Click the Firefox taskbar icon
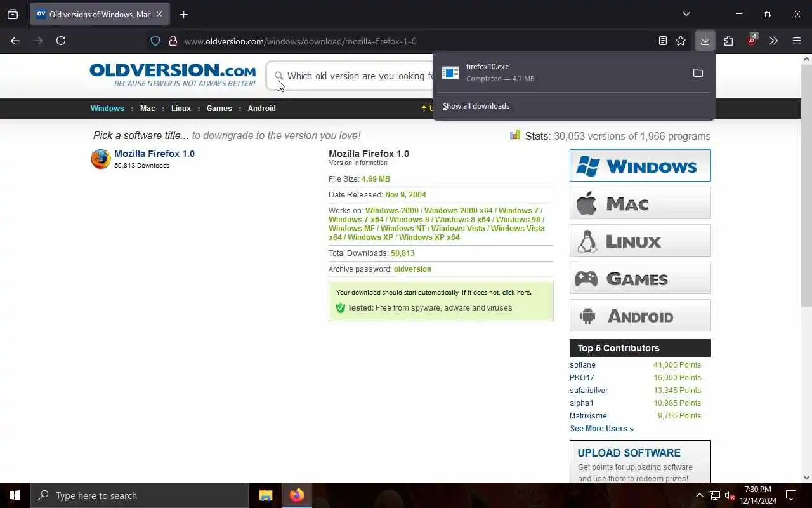The height and width of the screenshot is (508, 812). (x=296, y=495)
